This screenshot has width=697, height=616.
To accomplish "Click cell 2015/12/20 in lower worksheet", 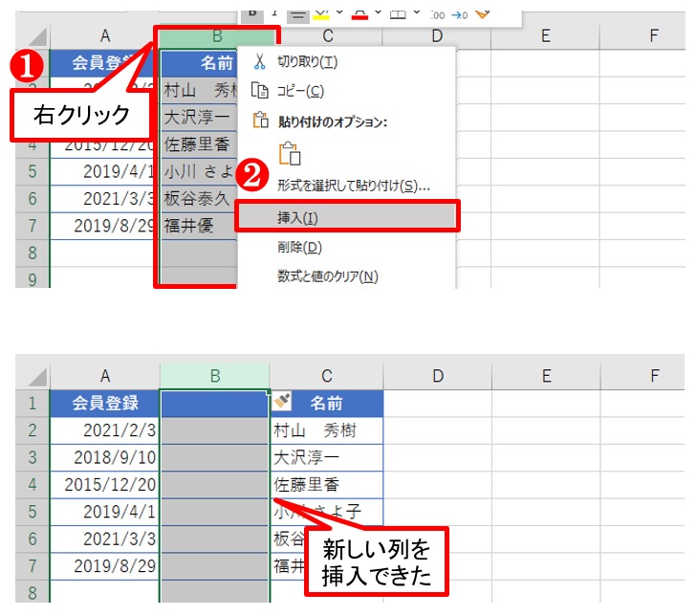I will point(105,485).
